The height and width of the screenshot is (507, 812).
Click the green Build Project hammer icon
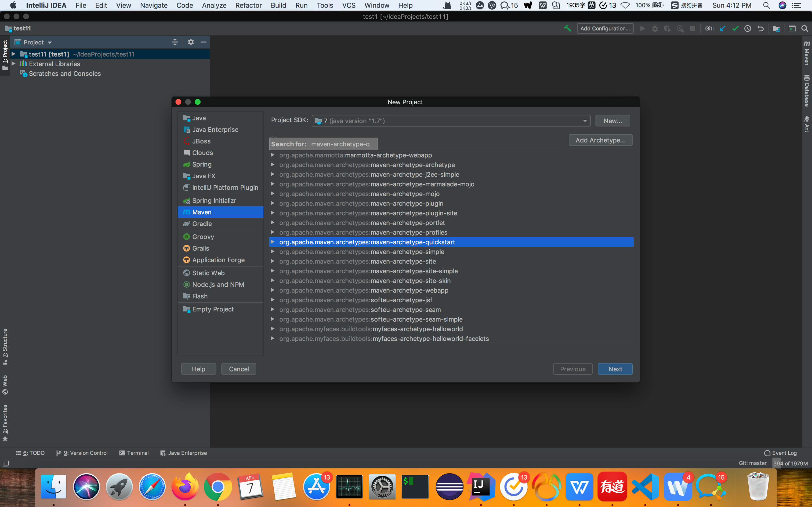coord(567,28)
